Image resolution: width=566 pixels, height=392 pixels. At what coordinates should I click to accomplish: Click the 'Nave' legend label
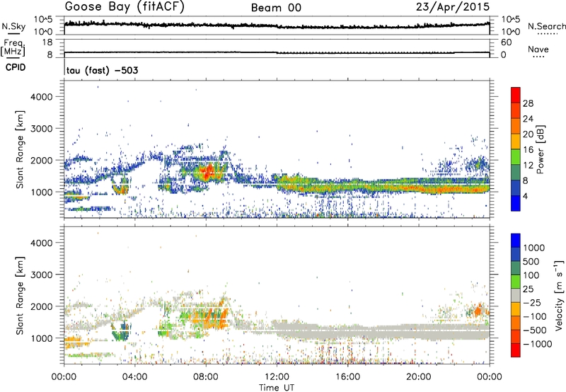538,50
